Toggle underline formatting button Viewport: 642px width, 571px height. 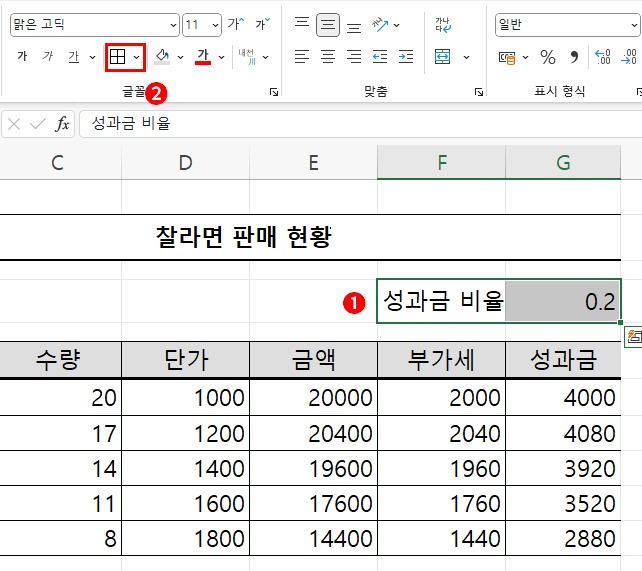point(74,56)
